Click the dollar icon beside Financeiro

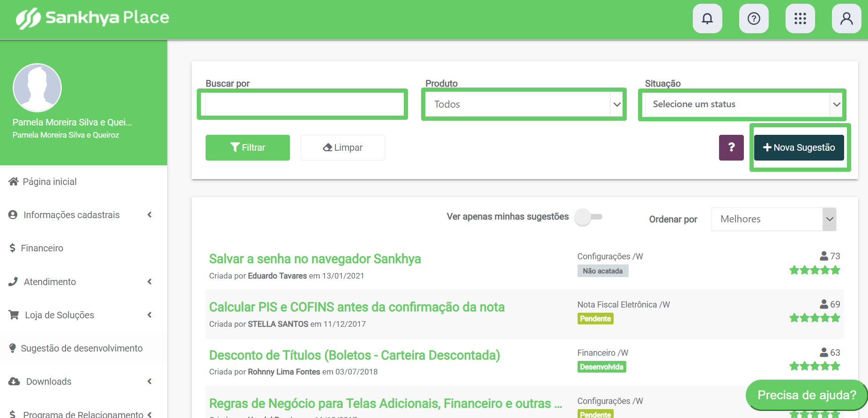[x=13, y=248]
